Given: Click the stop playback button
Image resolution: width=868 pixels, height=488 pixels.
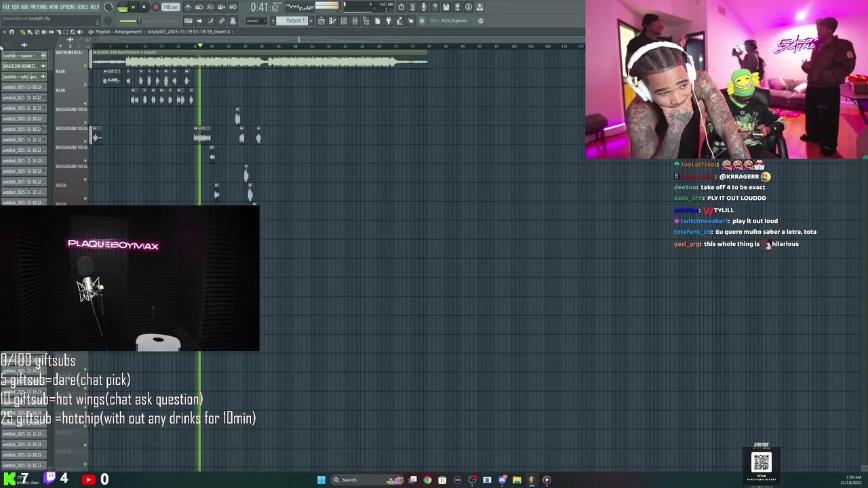Looking at the screenshot, I should [144, 7].
